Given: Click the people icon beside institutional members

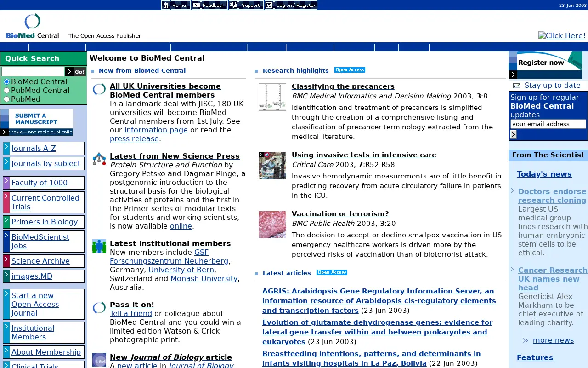Looking at the screenshot, I should coord(99,246).
